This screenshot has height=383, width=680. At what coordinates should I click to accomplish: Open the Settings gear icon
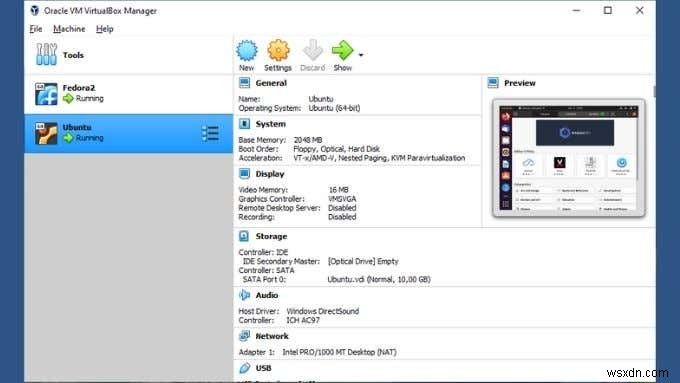(278, 50)
